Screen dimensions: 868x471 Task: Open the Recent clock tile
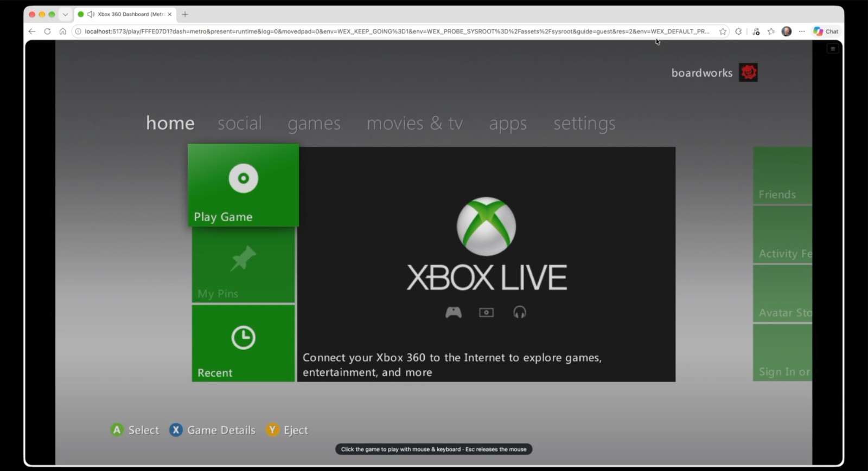tap(243, 343)
